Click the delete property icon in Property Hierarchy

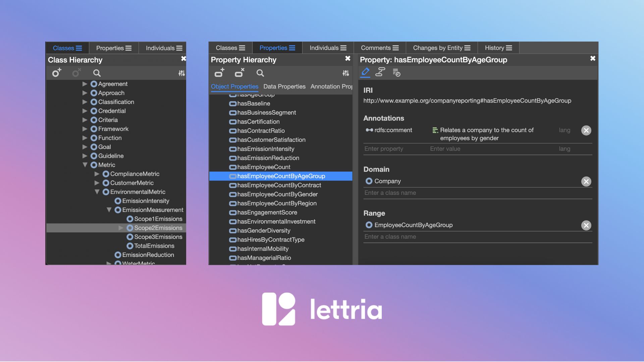[x=239, y=73]
